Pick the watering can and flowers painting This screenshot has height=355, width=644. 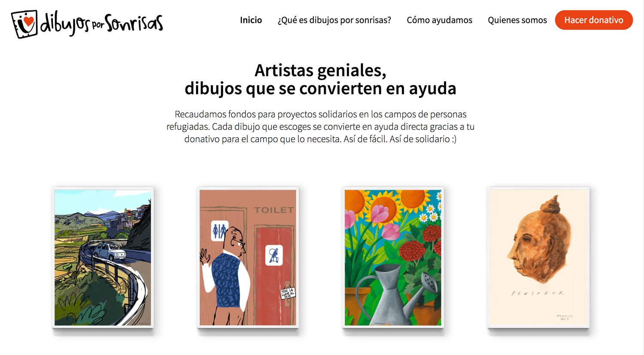[393, 258]
